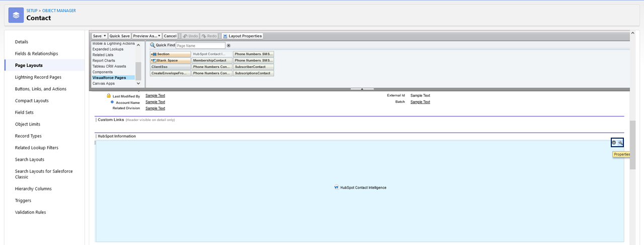
Task: Click the page's vertical scrollbar thumb
Action: pos(633,145)
